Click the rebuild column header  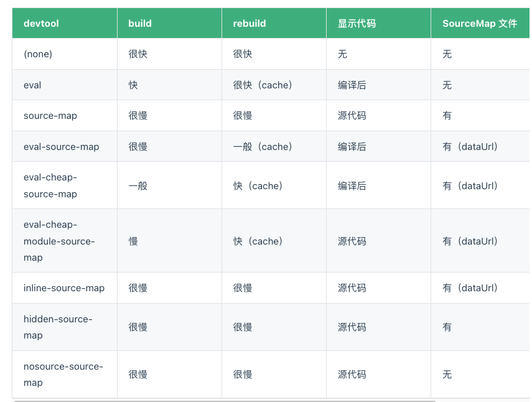pyautogui.click(x=274, y=23)
